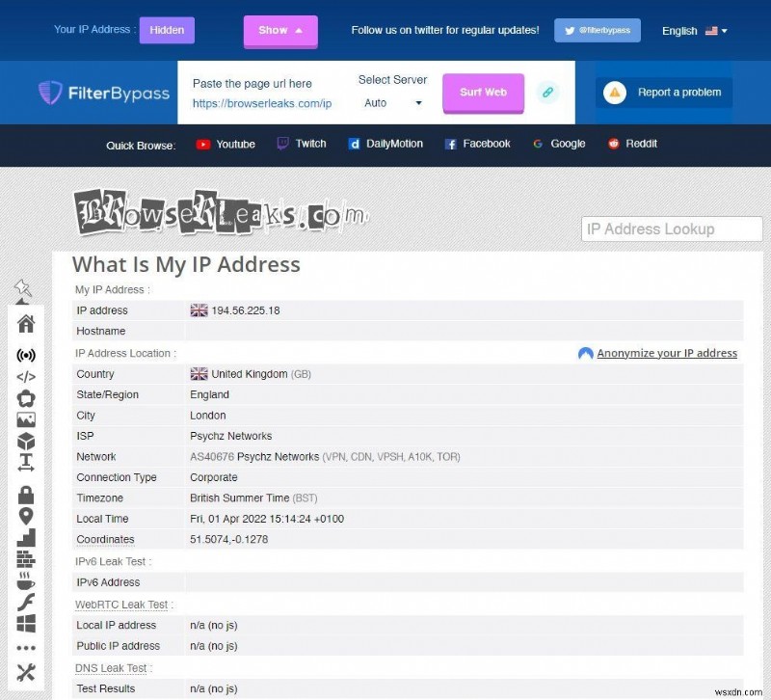The height and width of the screenshot is (700, 771).
Task: Click the Hidden IP address toggle
Action: coord(167,30)
